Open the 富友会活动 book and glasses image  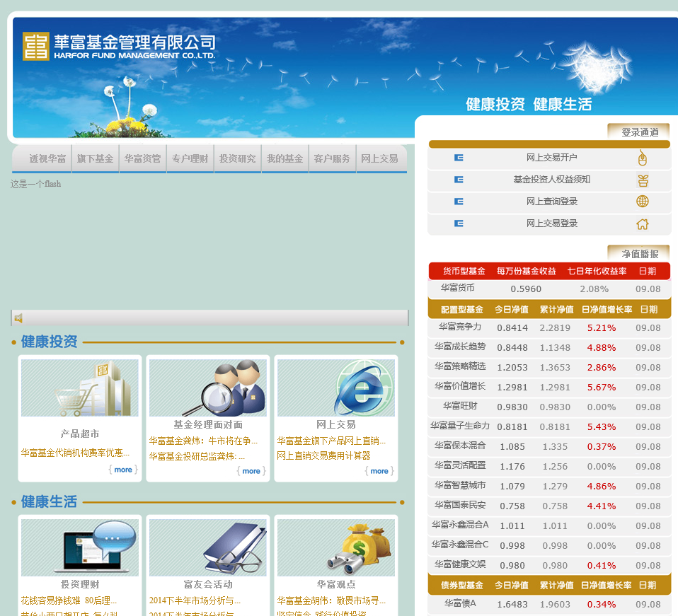click(208, 547)
